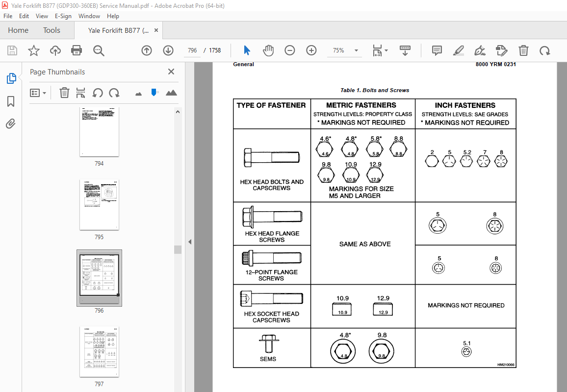Image resolution: width=567 pixels, height=392 pixels.
Task: Delete selected thumbnail pages
Action: point(64,93)
